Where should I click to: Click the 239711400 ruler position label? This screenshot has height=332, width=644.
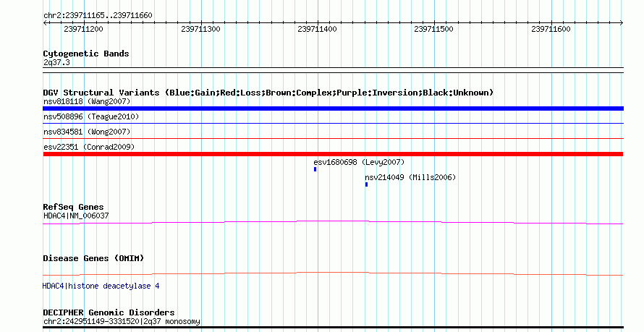pyautogui.click(x=317, y=29)
